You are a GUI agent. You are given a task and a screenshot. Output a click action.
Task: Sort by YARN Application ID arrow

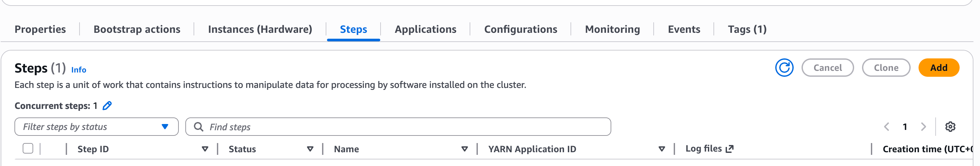click(662, 149)
